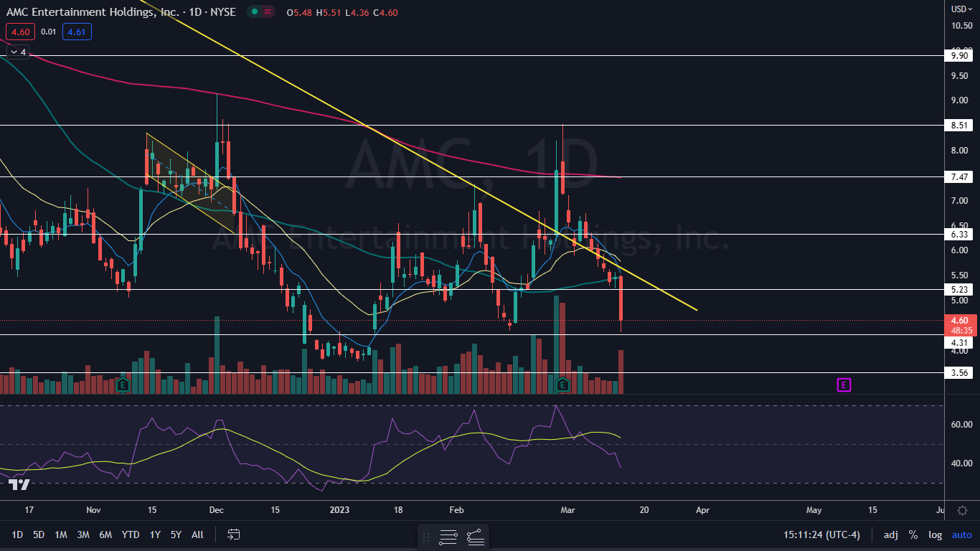Click the RSI 60.00 scale label
This screenshot has width=980, height=551.
point(961,425)
